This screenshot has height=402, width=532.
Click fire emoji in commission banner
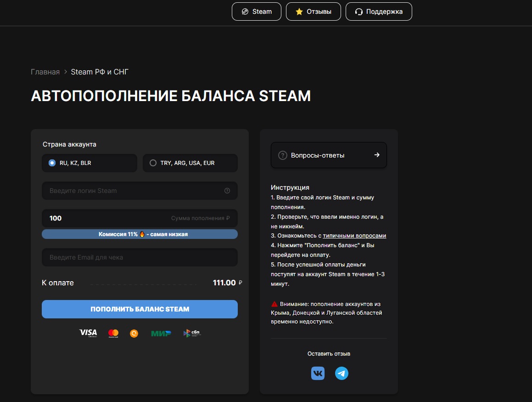142,234
